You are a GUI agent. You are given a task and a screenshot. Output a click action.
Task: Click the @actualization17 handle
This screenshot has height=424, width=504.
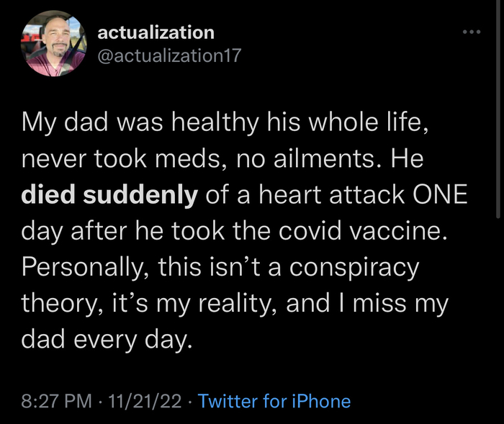click(168, 56)
